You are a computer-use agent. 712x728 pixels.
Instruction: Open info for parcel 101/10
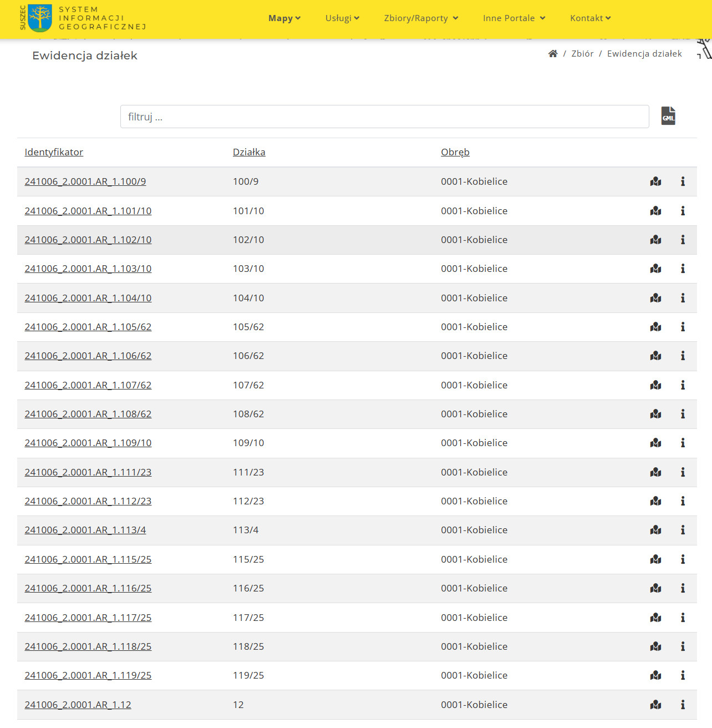pos(683,211)
